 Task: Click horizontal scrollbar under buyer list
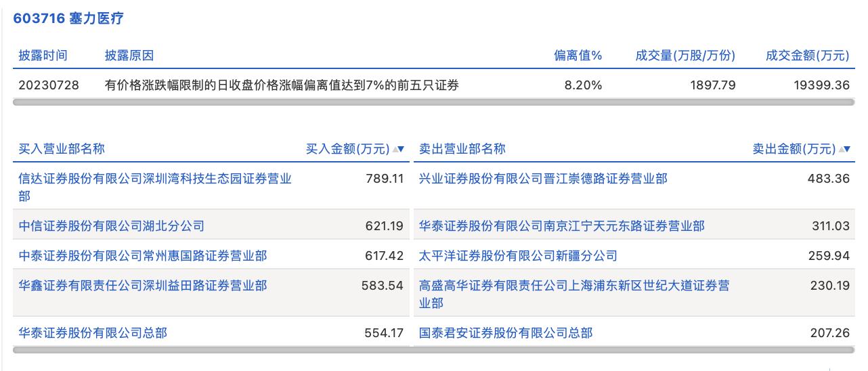(x=211, y=350)
